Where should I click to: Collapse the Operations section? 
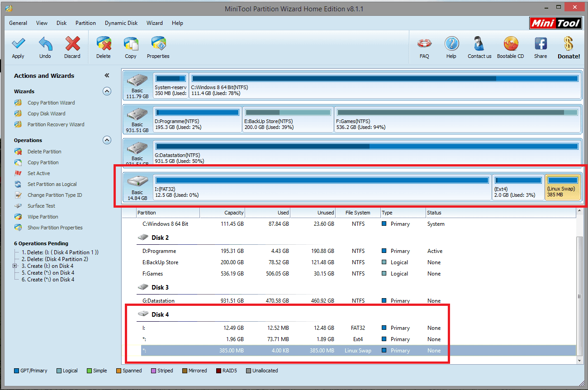(107, 140)
